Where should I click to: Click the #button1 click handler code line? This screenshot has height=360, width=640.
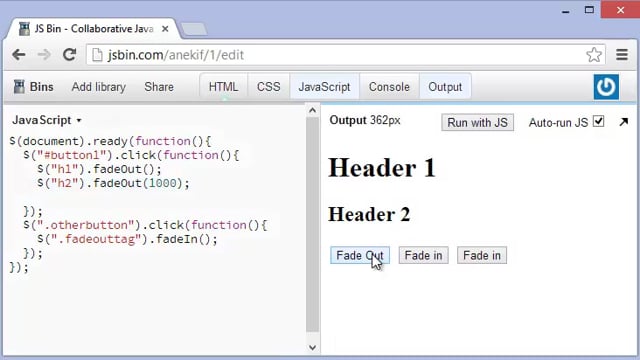(x=131, y=155)
